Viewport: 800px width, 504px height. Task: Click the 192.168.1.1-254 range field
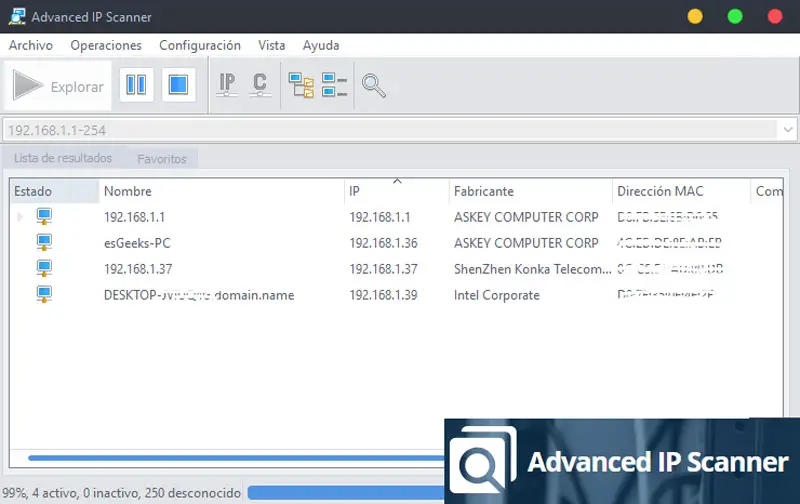pyautogui.click(x=390, y=130)
